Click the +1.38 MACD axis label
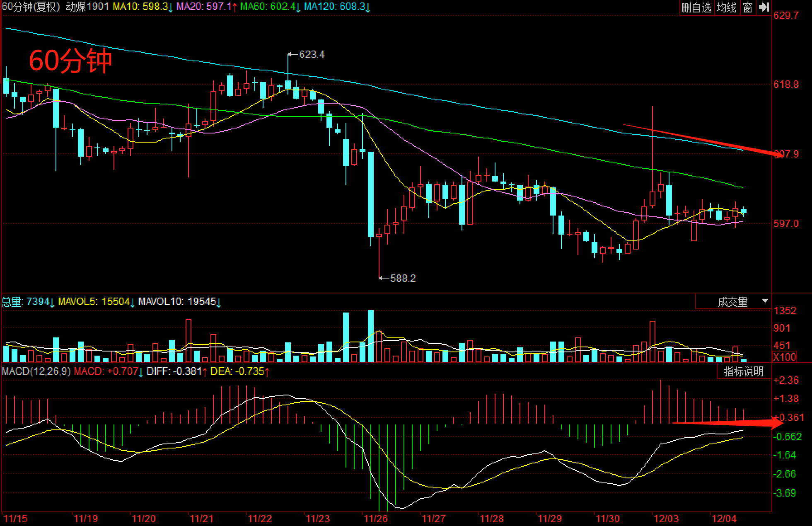 coord(786,399)
